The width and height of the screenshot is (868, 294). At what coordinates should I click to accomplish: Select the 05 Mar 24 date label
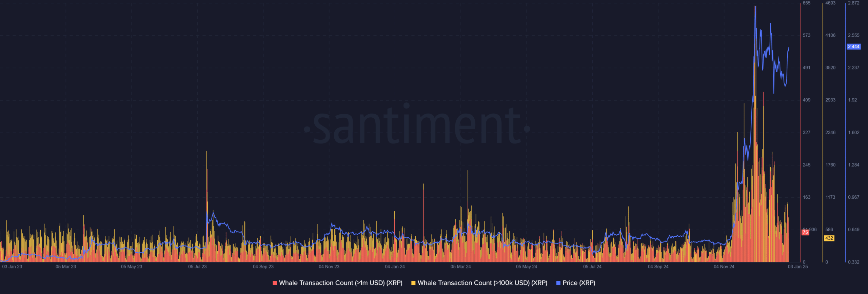460,267
